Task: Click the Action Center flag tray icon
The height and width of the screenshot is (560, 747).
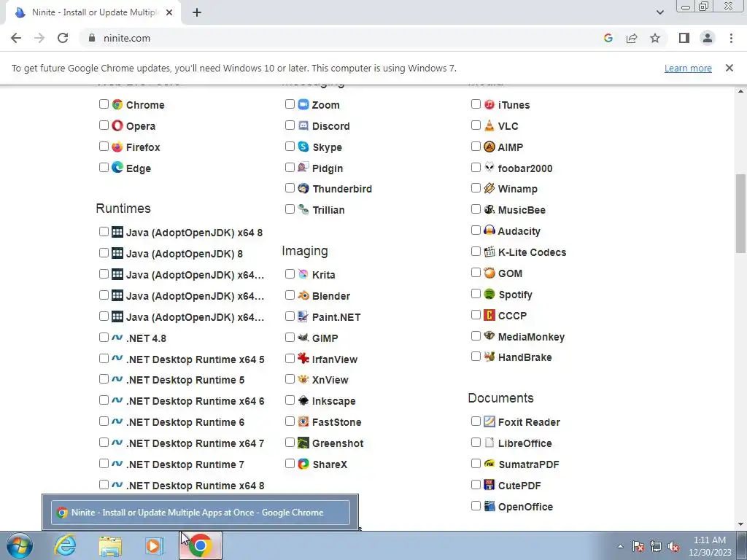Action: click(x=638, y=546)
